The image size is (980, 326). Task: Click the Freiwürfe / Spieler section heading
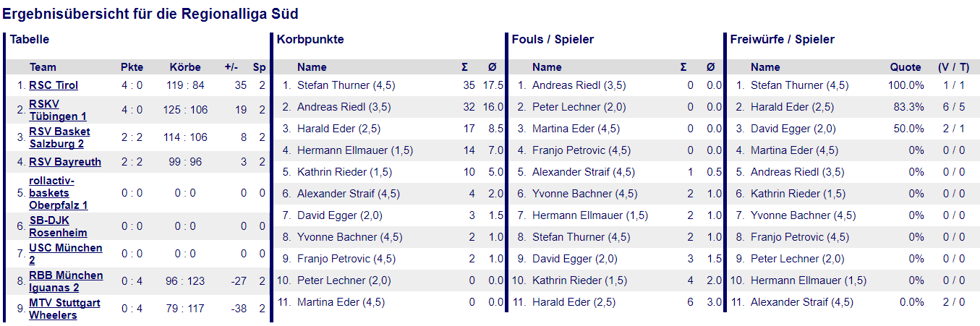point(783,40)
